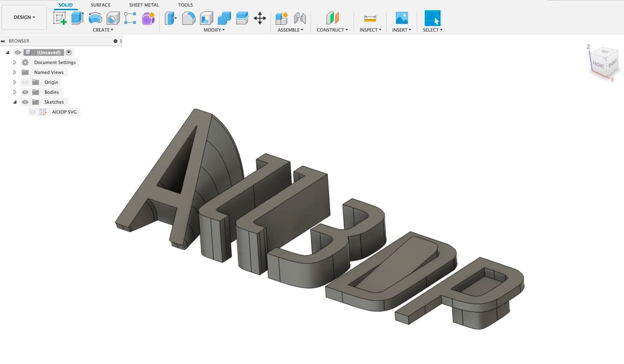Viewport: 624px width, 364px height.
Task: Open the CONSTRUCT dropdown menu
Action: pyautogui.click(x=332, y=30)
